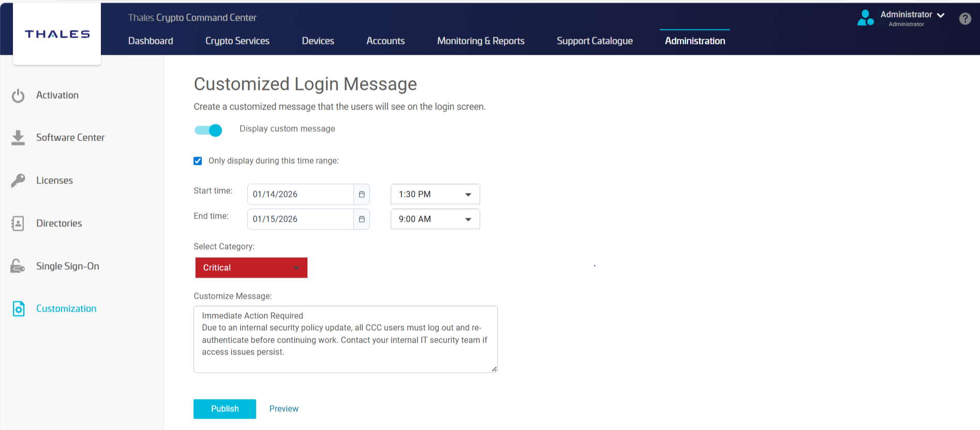Click into the Customize Message text area
This screenshot has height=430, width=980.
pyautogui.click(x=345, y=339)
